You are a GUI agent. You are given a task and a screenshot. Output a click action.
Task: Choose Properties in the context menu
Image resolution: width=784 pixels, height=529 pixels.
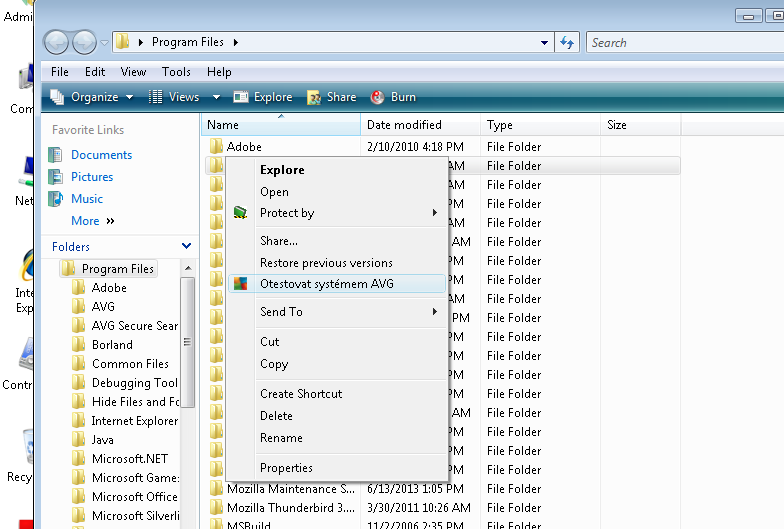336,468
